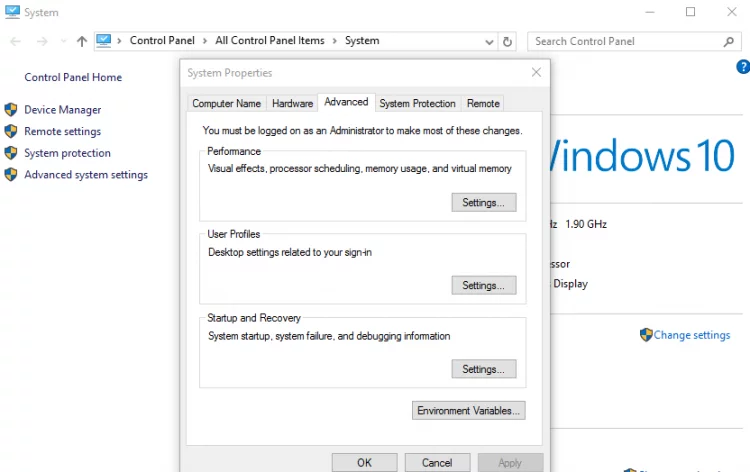Open the recent locations dropdown arrow
This screenshot has width=750, height=472.
pyautogui.click(x=64, y=42)
